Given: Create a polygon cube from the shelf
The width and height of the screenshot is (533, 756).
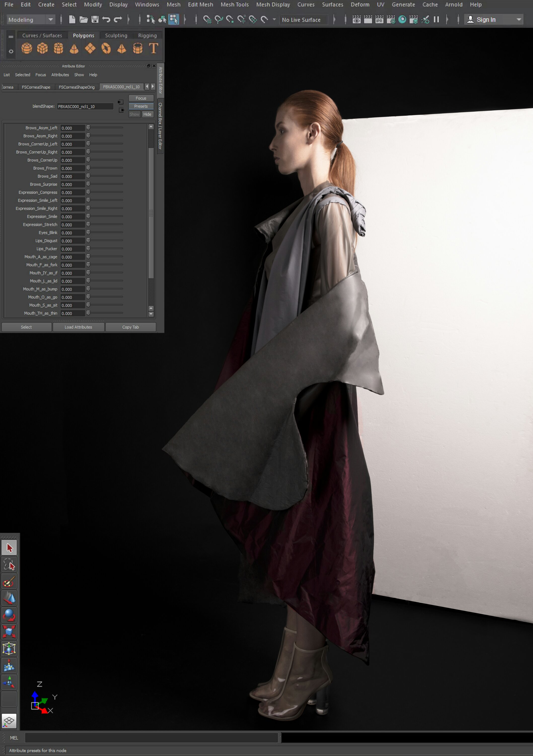Looking at the screenshot, I should (43, 48).
